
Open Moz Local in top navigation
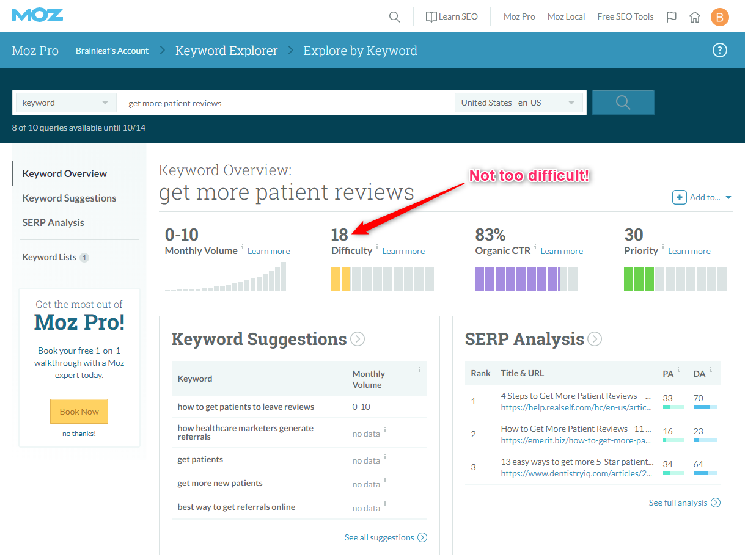click(566, 16)
